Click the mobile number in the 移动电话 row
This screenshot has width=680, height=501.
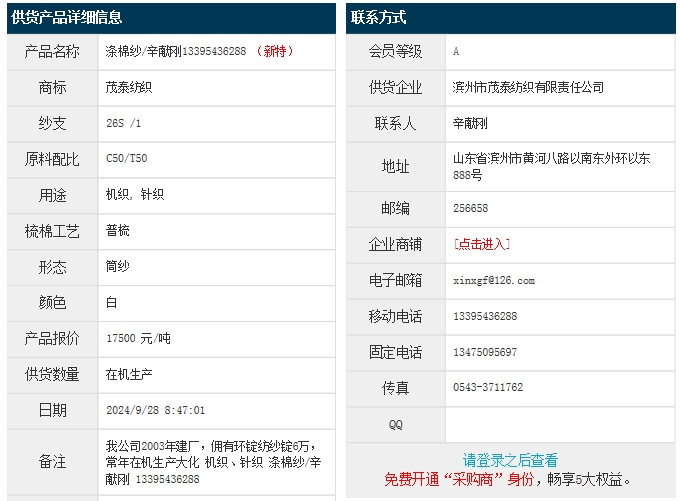485,316
